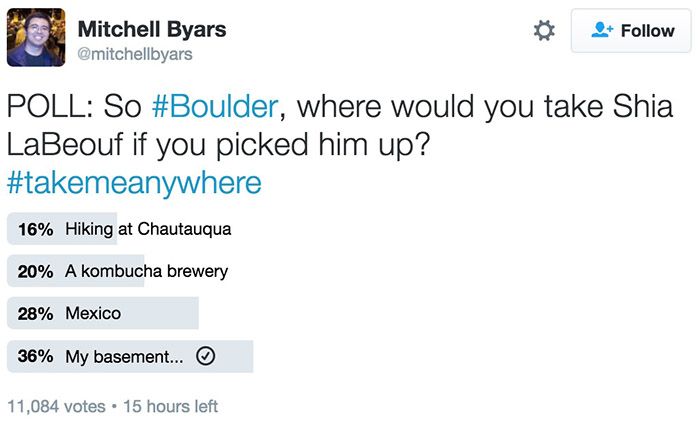Click the "15 hours left" text
Screen dimensions: 700x430
(x=167, y=406)
